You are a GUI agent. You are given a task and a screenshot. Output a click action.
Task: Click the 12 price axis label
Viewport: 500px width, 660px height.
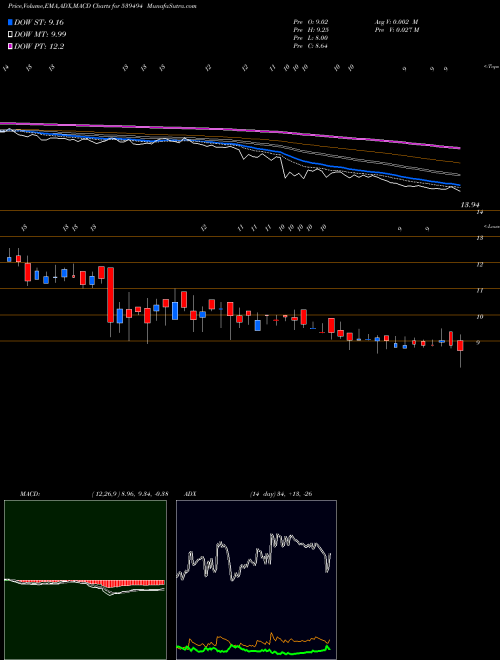pos(479,264)
